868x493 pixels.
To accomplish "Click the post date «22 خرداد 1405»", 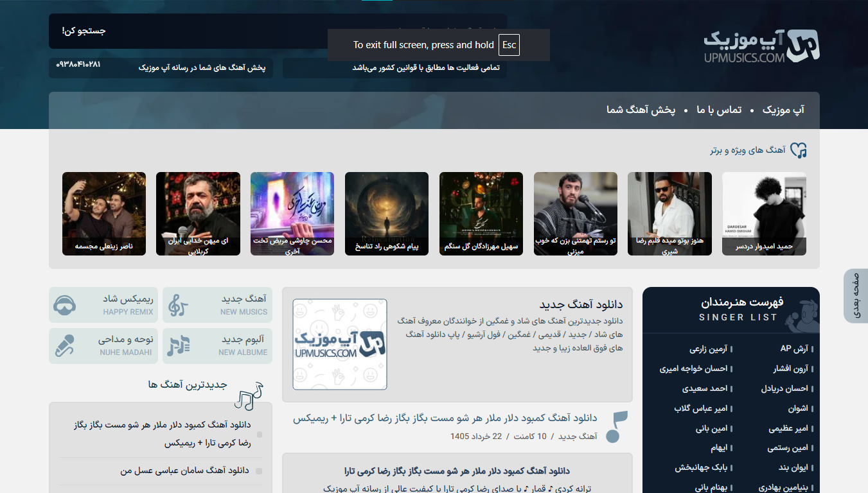I will pos(476,437).
